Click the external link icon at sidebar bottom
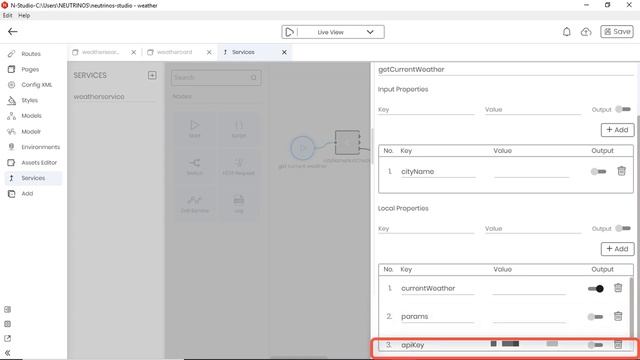Image resolution: width=640 pixels, height=360 pixels. [x=7, y=338]
